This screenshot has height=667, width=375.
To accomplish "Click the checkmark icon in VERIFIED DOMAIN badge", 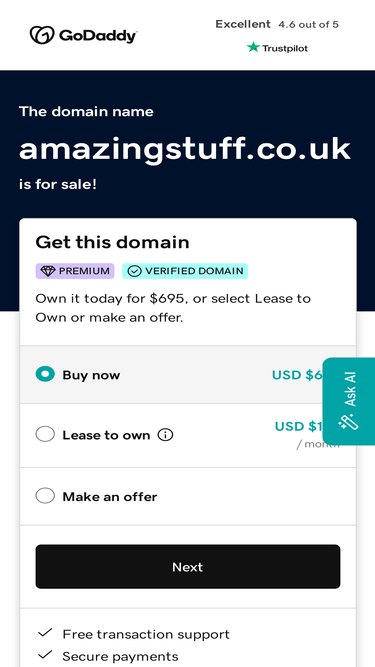I will point(134,271).
